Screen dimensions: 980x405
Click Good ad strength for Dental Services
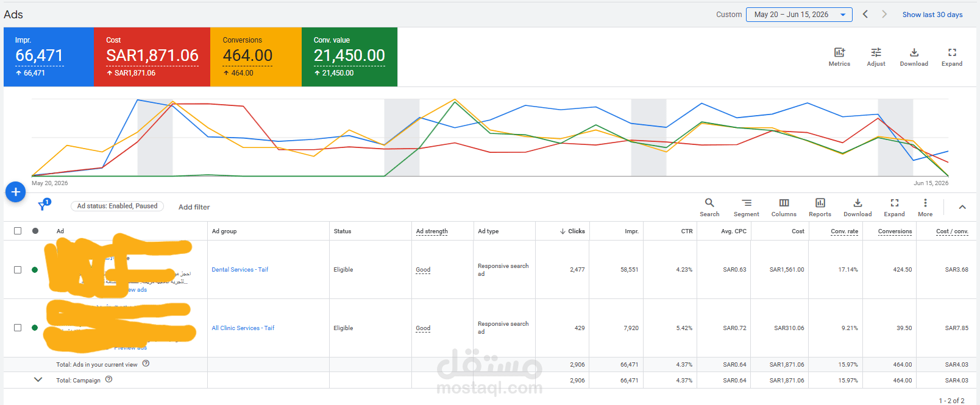(x=423, y=270)
